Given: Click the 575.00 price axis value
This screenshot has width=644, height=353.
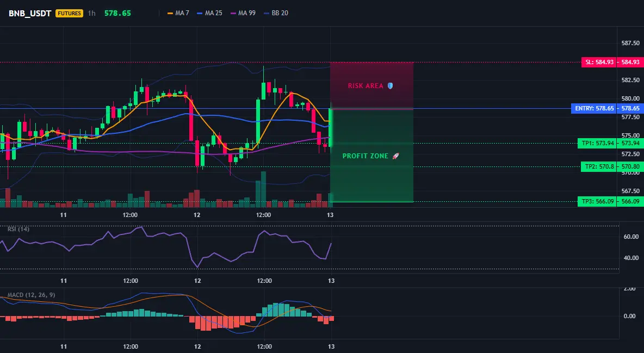Looking at the screenshot, I should pyautogui.click(x=630, y=135).
